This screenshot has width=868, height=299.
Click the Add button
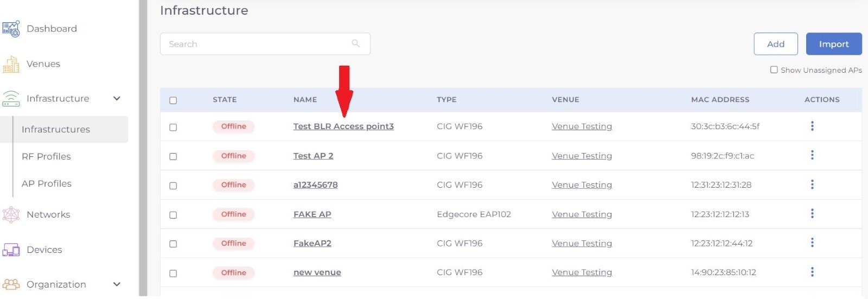coord(775,44)
